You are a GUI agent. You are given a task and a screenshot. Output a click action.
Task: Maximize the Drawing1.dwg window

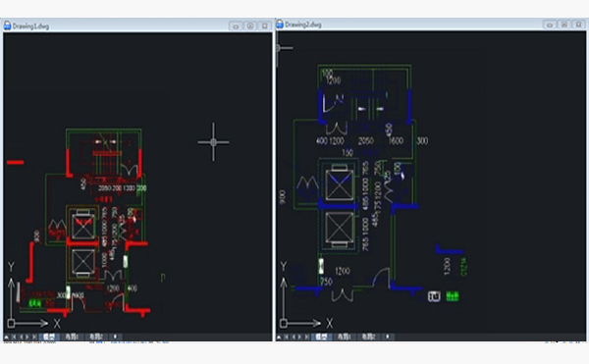coord(250,26)
